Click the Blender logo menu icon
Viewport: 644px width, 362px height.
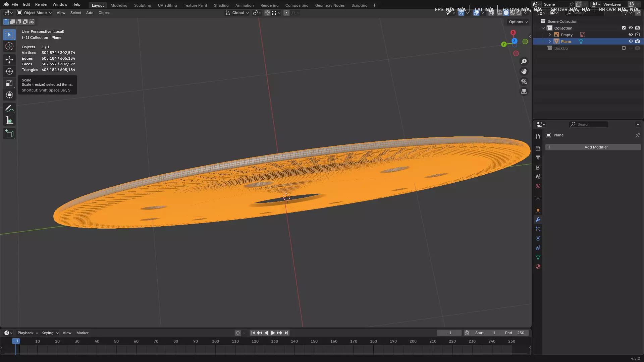tap(6, 4)
